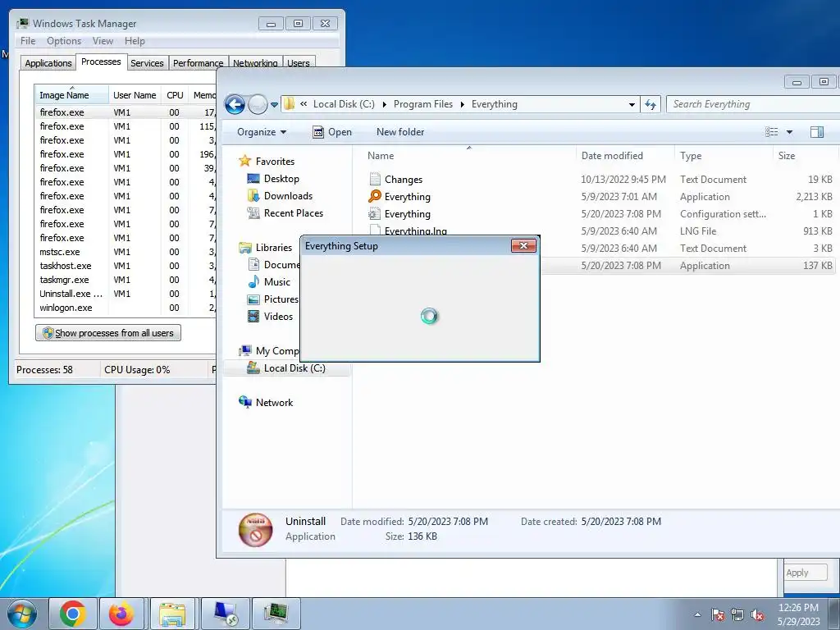Open the File menu in Task Manager
840x630 pixels.
(28, 41)
